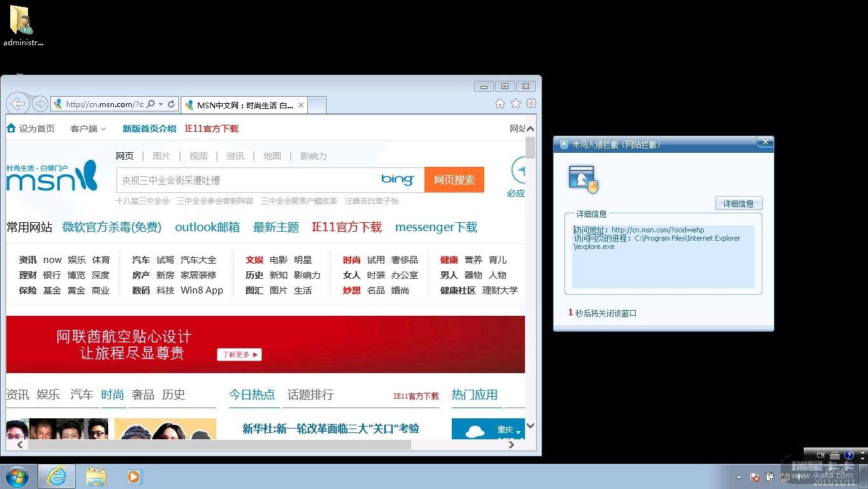Launch Windows Media Player from the taskbar

tap(134, 476)
